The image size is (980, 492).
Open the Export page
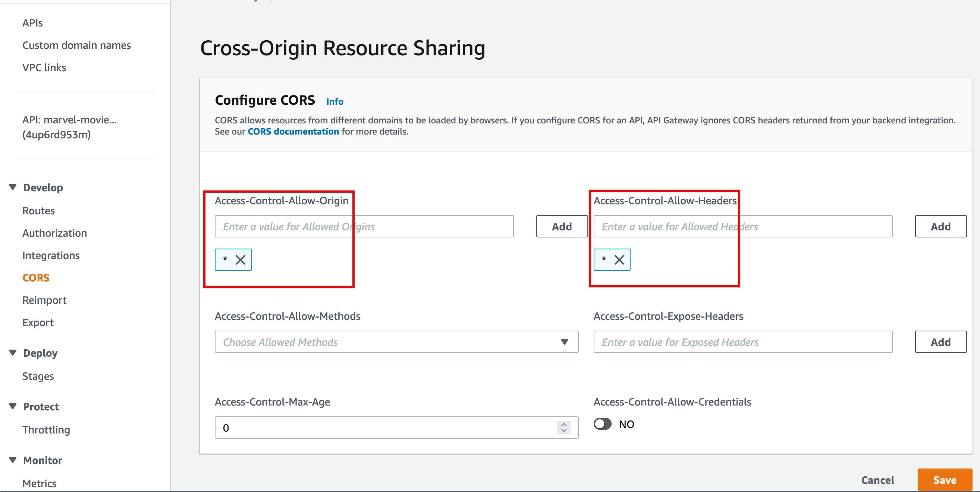(38, 322)
